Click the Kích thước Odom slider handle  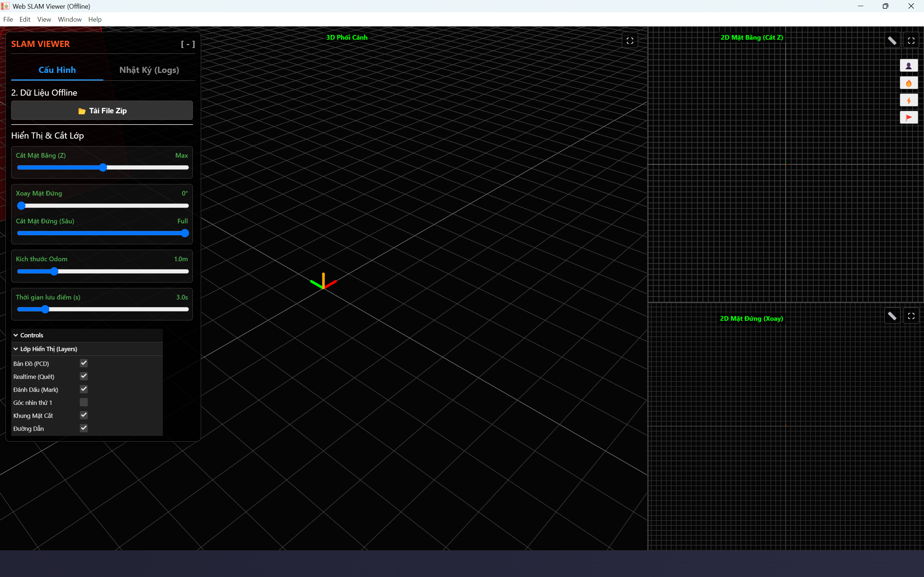click(54, 271)
